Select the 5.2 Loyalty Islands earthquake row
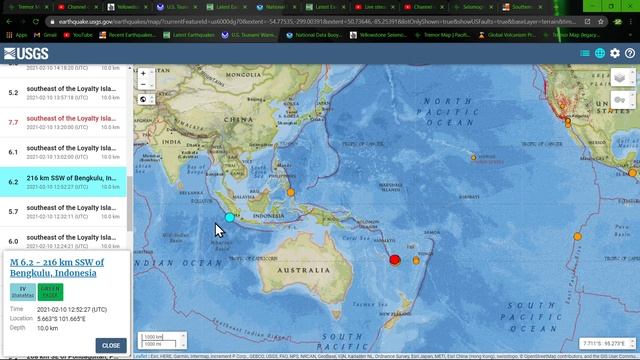This screenshot has height=360, width=640. (x=63, y=92)
